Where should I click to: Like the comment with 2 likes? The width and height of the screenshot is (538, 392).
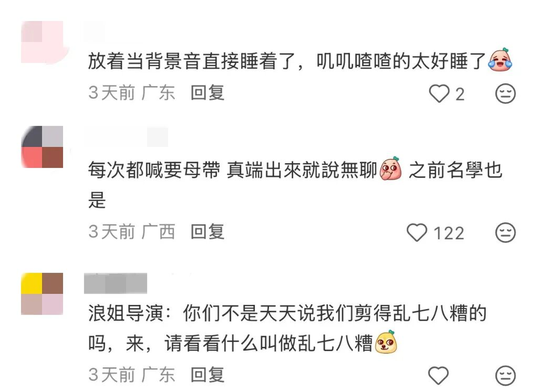coord(439,94)
